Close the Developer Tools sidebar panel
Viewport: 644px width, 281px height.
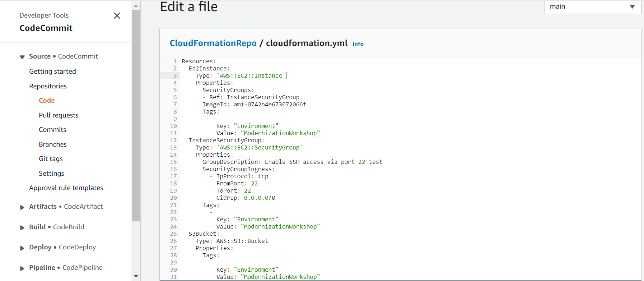coord(117,16)
